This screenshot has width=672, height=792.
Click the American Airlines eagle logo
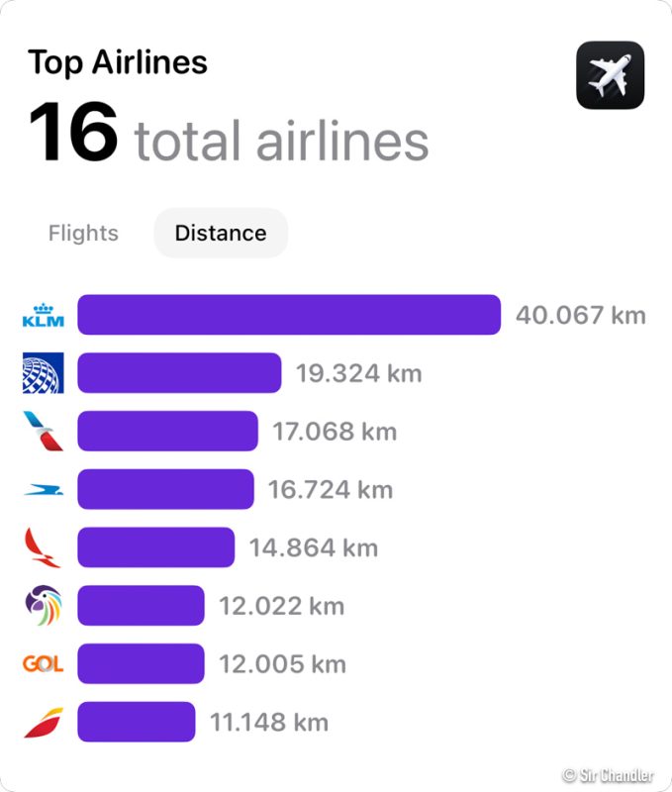tap(43, 432)
